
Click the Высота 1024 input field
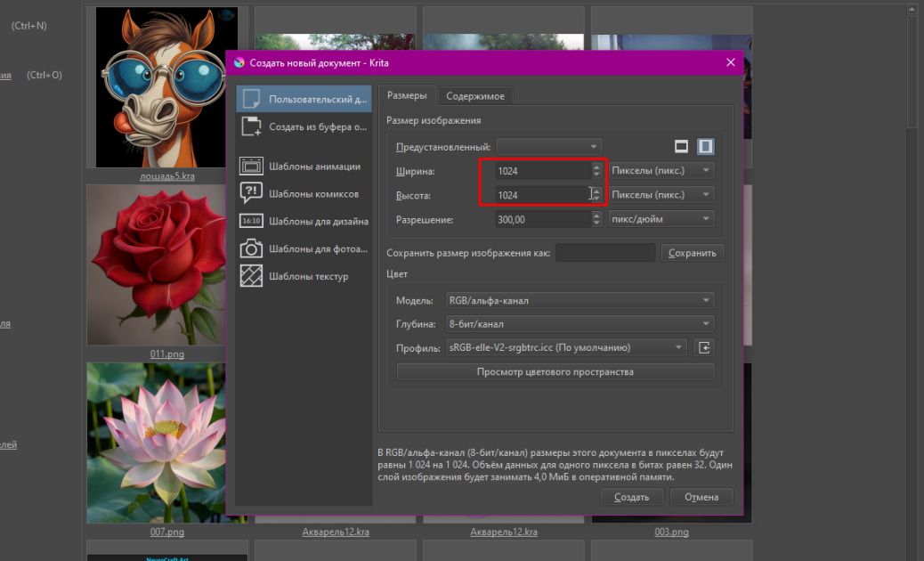pos(543,195)
